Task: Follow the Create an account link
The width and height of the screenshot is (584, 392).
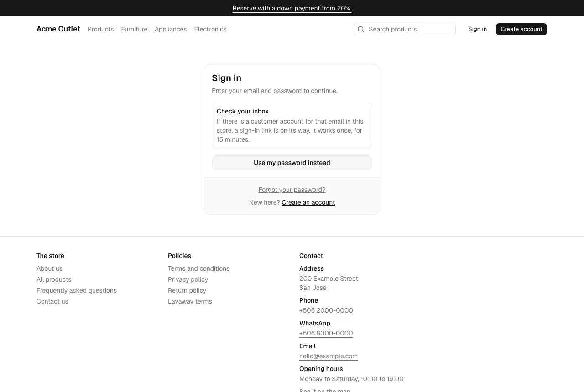Action: pos(308,202)
